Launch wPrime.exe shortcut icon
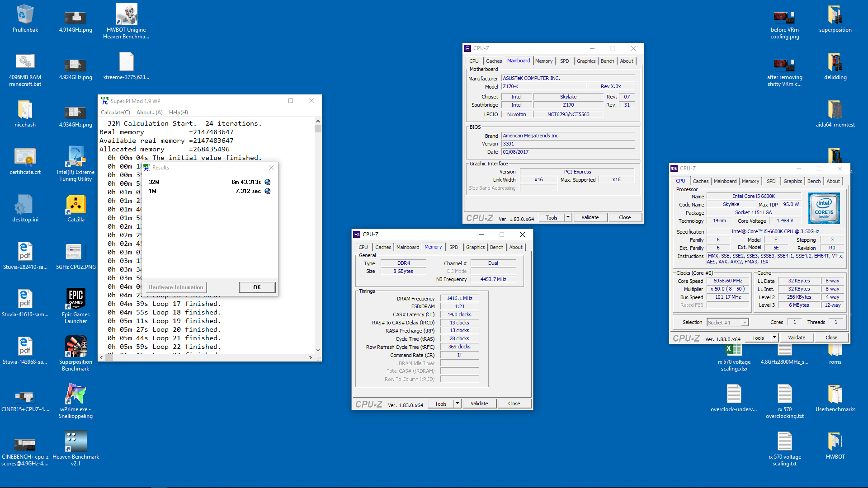The image size is (868, 488). pyautogui.click(x=75, y=394)
